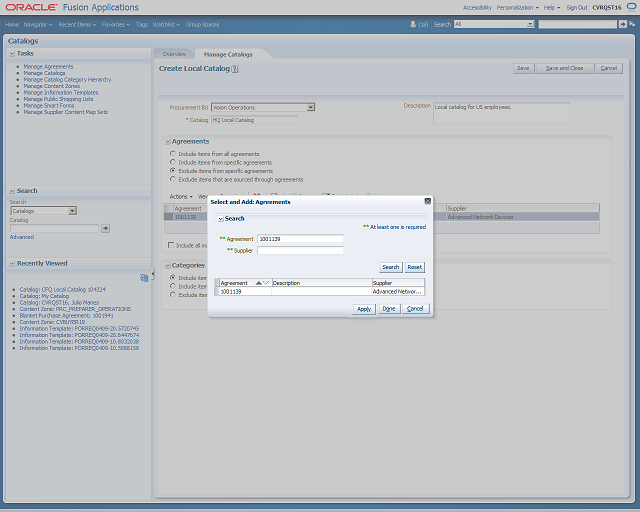Image resolution: width=640 pixels, height=512 pixels.
Task: Collapse the Categories section
Action: pos(167,266)
